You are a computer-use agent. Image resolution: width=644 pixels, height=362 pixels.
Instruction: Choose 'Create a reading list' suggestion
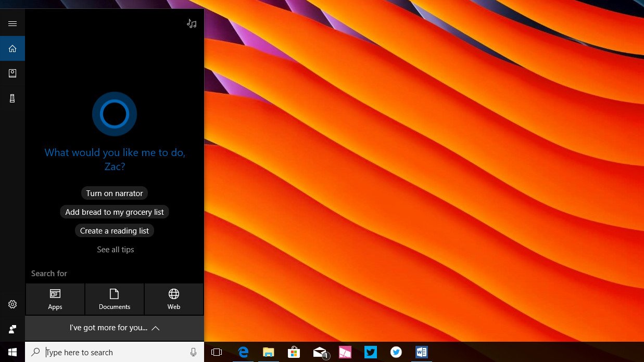[115, 230]
